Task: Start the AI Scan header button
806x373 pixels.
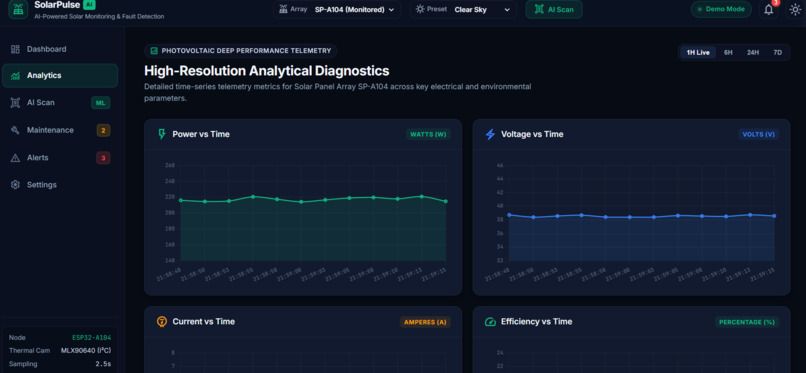Action: [554, 9]
